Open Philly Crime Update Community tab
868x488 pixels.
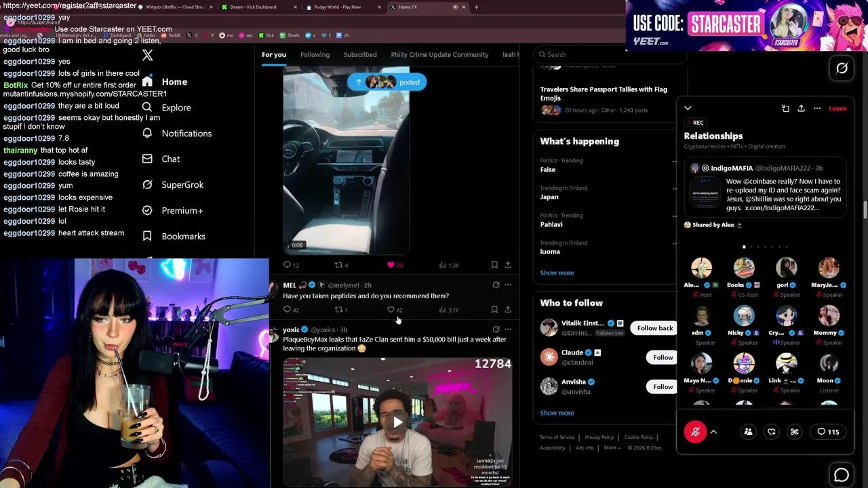tap(439, 54)
